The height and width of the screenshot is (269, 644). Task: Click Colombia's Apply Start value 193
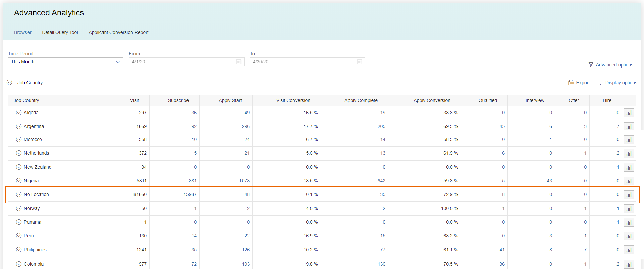point(246,264)
